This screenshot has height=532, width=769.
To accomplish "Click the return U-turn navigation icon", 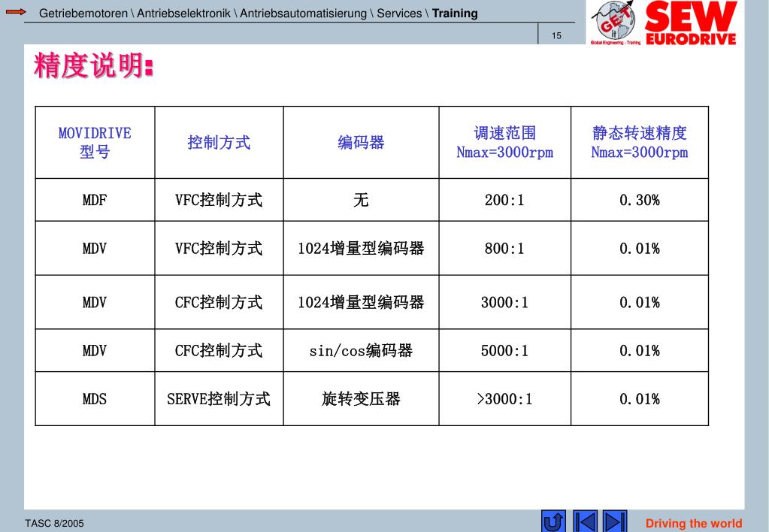I will (553, 521).
